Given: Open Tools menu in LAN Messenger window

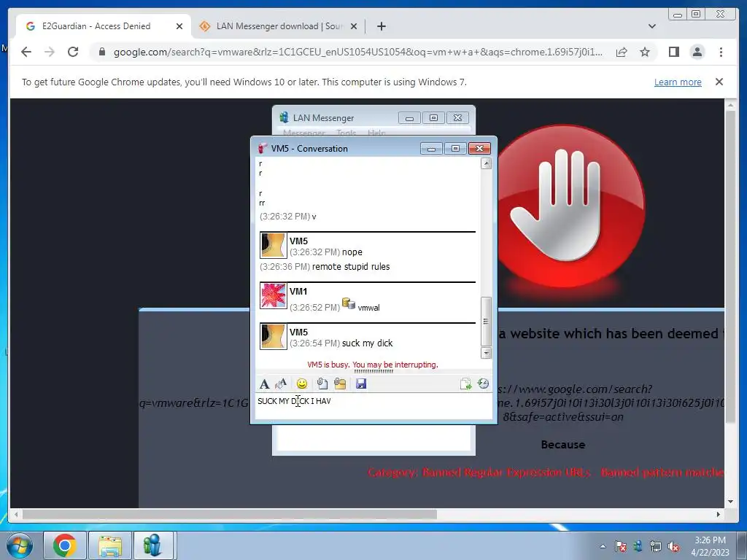Looking at the screenshot, I should coord(346,133).
